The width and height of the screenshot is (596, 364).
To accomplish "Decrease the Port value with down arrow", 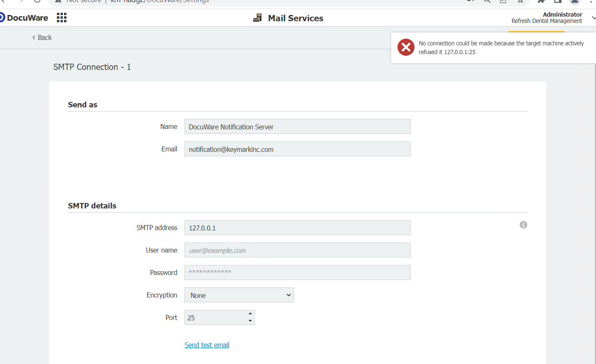I will point(250,321).
